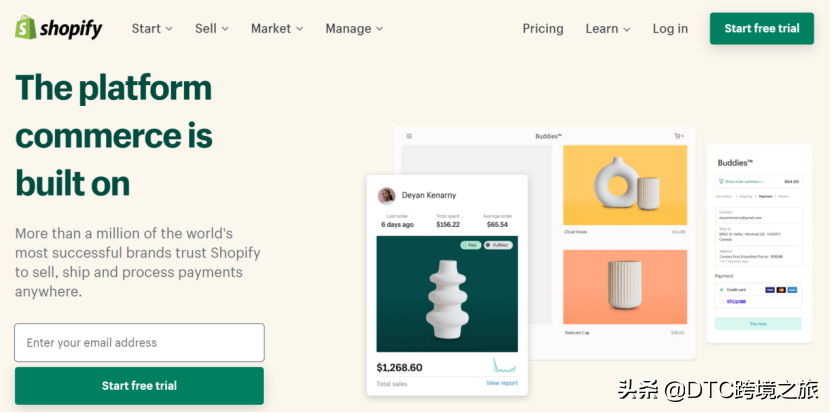Open the cart icon in Buddies storefront
831x413 pixels.
pyautogui.click(x=677, y=136)
